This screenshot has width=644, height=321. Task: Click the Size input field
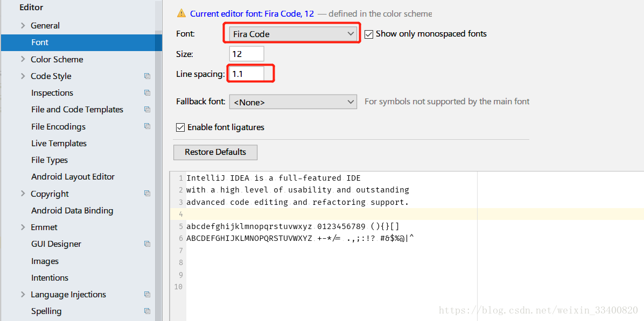[x=247, y=54]
